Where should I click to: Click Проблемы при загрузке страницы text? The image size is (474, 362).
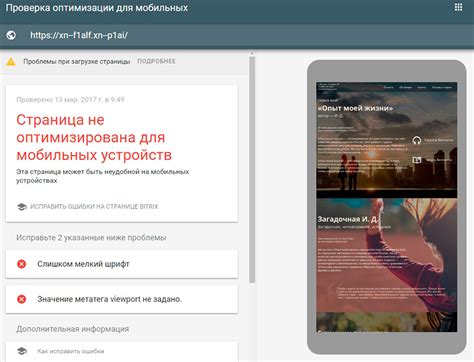click(77, 61)
